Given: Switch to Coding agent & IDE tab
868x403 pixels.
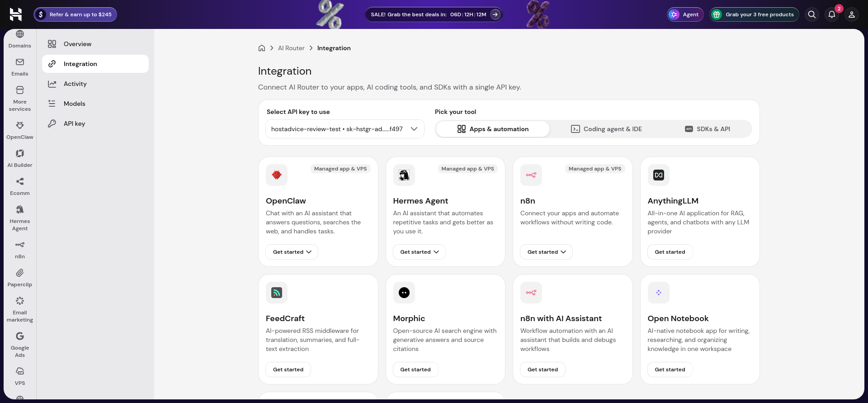Looking at the screenshot, I should tap(606, 129).
